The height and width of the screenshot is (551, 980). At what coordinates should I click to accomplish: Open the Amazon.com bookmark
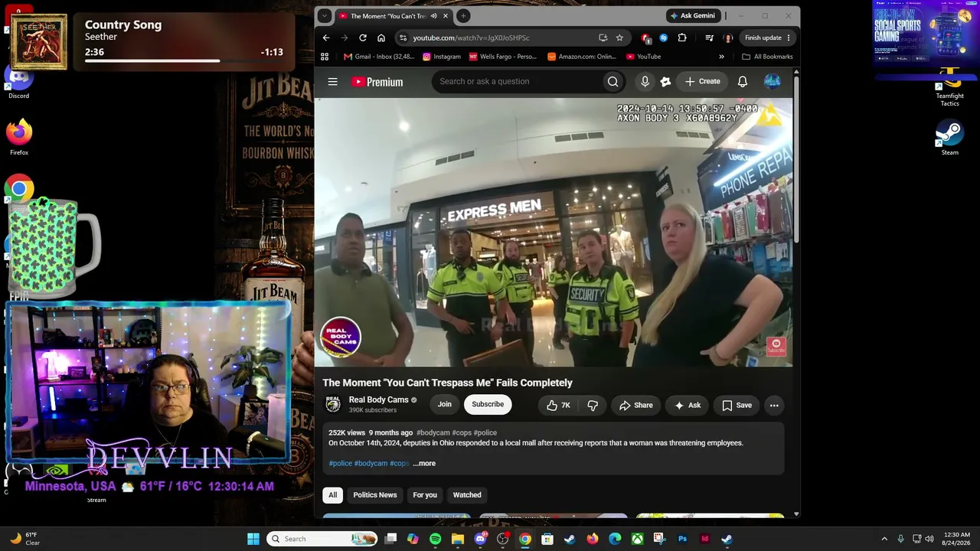[x=582, y=57]
